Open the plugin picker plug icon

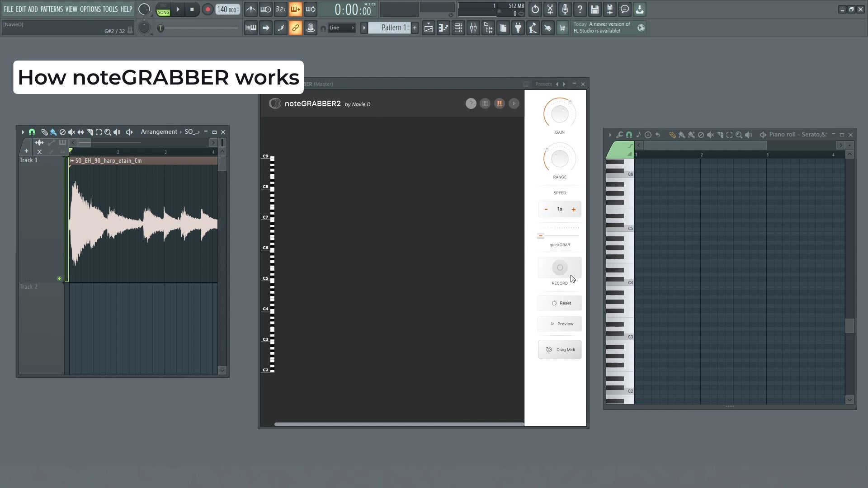click(x=518, y=28)
